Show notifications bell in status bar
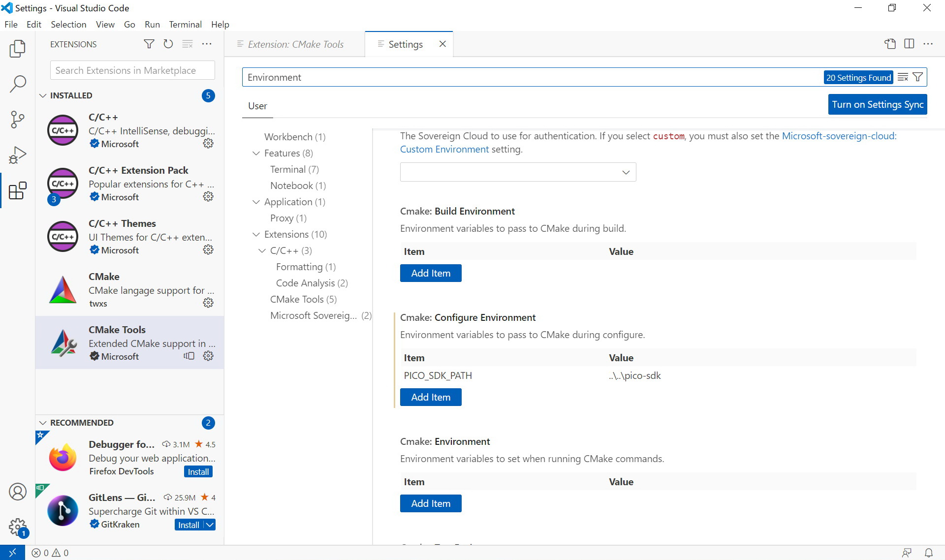 [929, 553]
